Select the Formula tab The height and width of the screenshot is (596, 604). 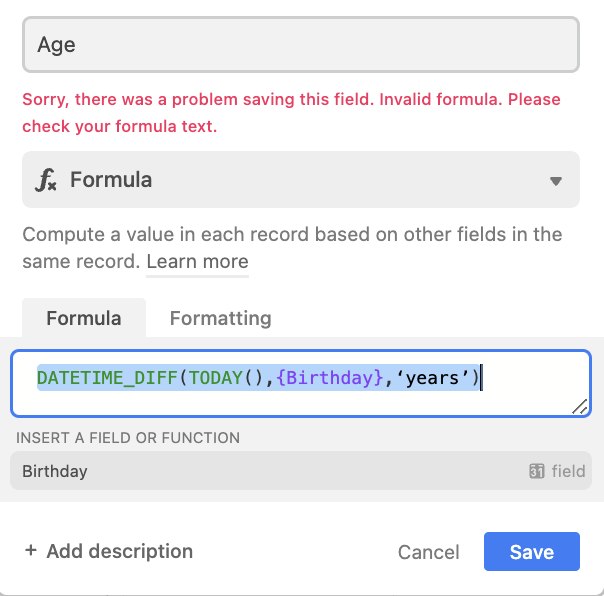84,318
